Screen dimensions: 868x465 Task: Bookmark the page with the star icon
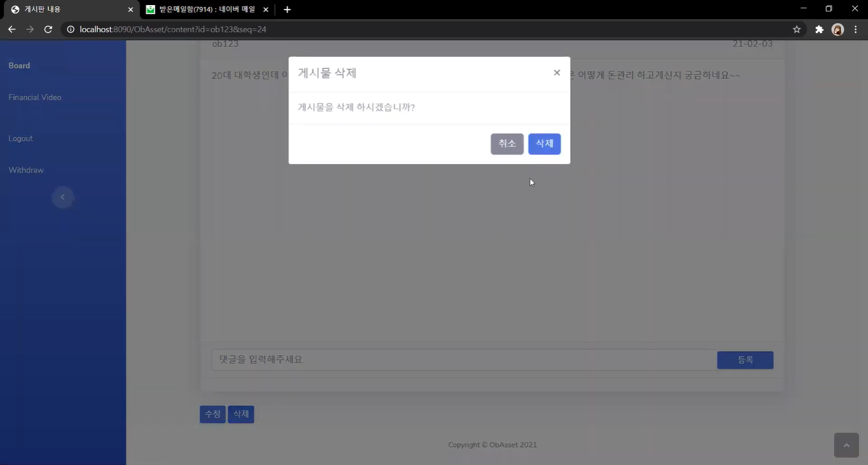click(x=796, y=29)
